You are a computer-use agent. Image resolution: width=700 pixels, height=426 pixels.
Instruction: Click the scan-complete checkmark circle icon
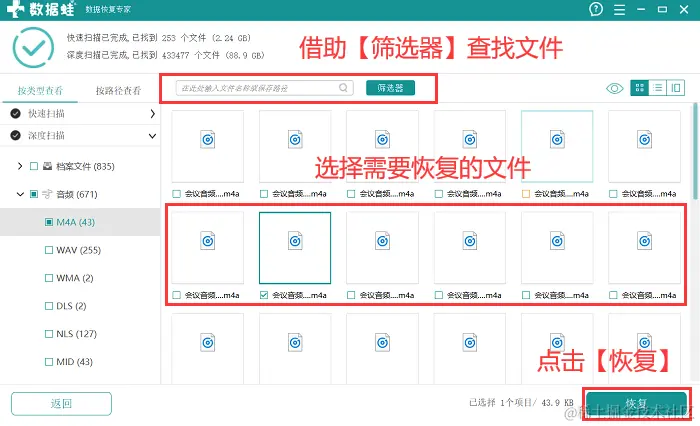[33, 48]
